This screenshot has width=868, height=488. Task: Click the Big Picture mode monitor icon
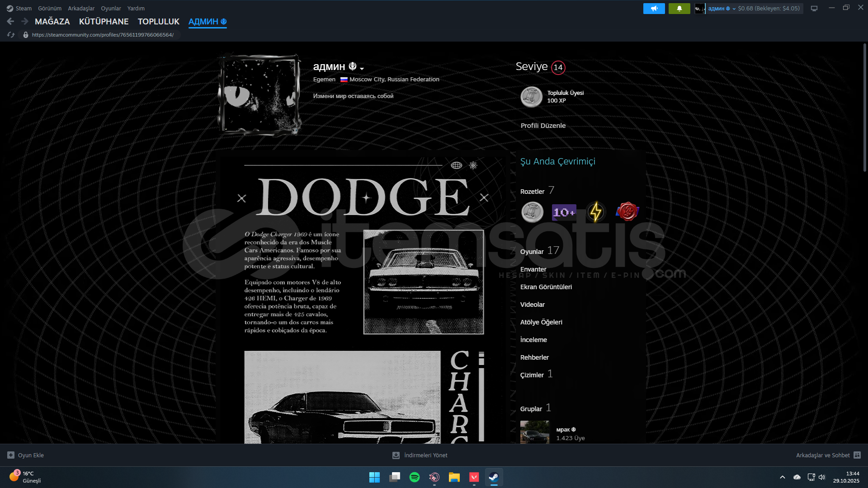point(814,9)
